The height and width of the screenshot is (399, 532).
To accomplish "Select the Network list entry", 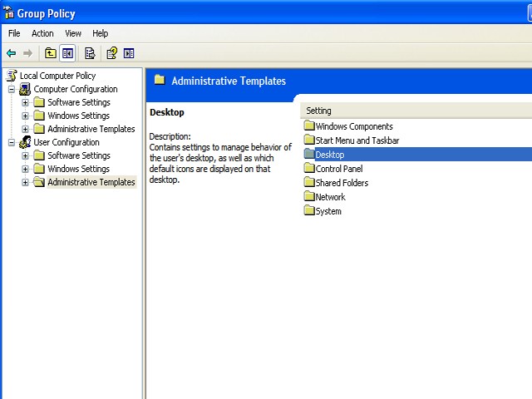I will pos(330,197).
